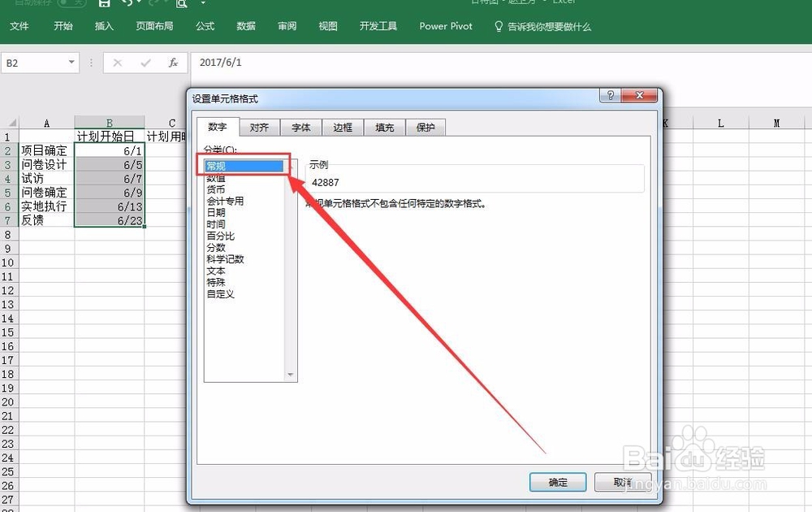Switch to the 字体 tab in dialog
This screenshot has height=512, width=812.
(x=300, y=127)
